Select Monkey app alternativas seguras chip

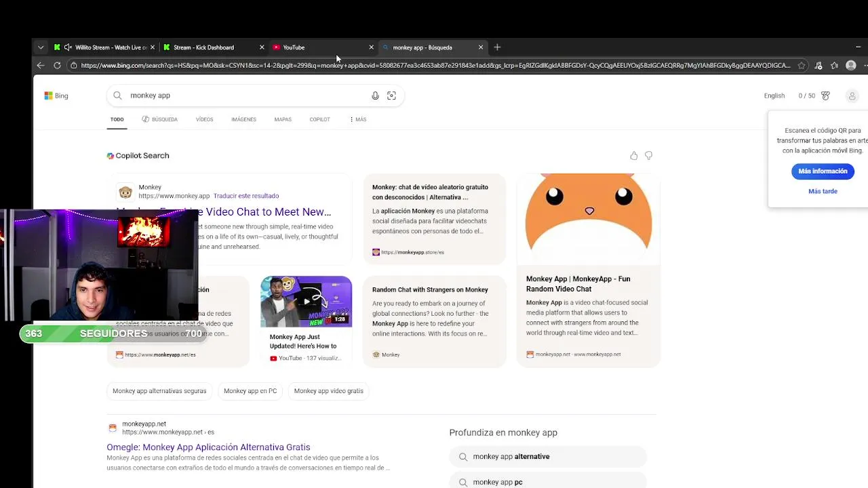pos(159,391)
